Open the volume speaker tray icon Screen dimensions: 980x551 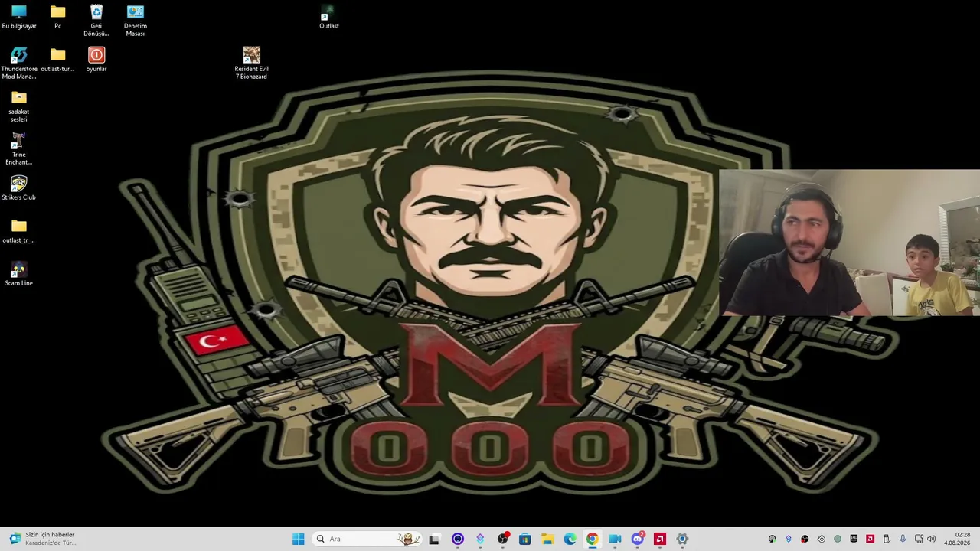coord(931,539)
